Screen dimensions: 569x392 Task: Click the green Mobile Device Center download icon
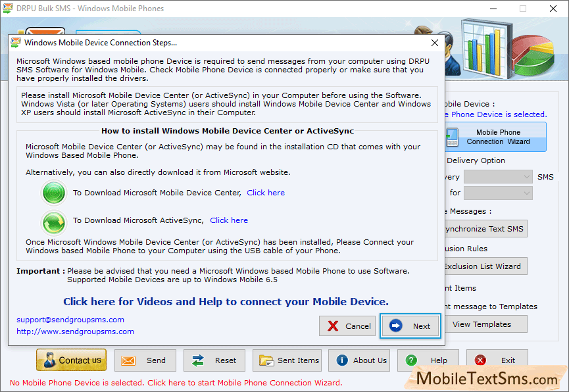pyautogui.click(x=54, y=193)
